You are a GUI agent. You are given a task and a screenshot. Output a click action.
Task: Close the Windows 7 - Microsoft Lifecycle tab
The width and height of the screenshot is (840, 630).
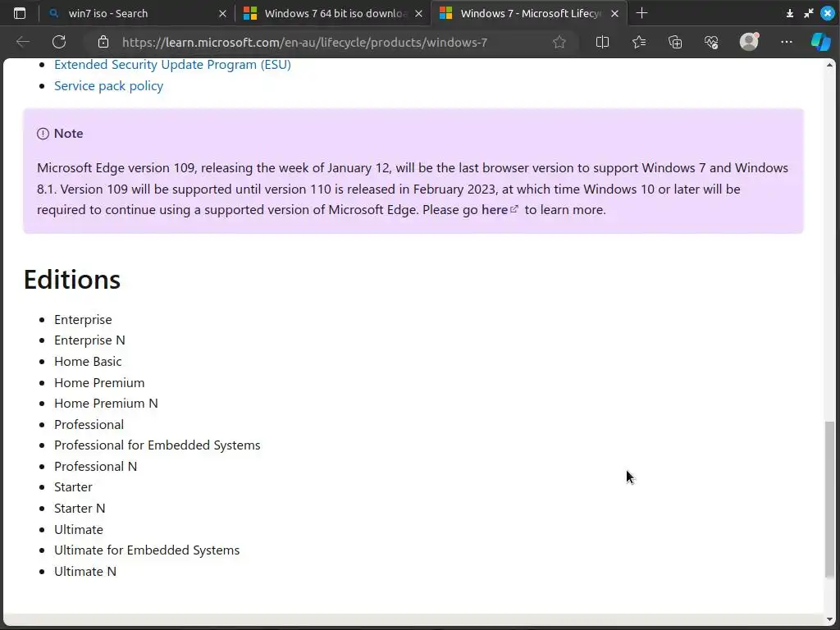coord(615,14)
